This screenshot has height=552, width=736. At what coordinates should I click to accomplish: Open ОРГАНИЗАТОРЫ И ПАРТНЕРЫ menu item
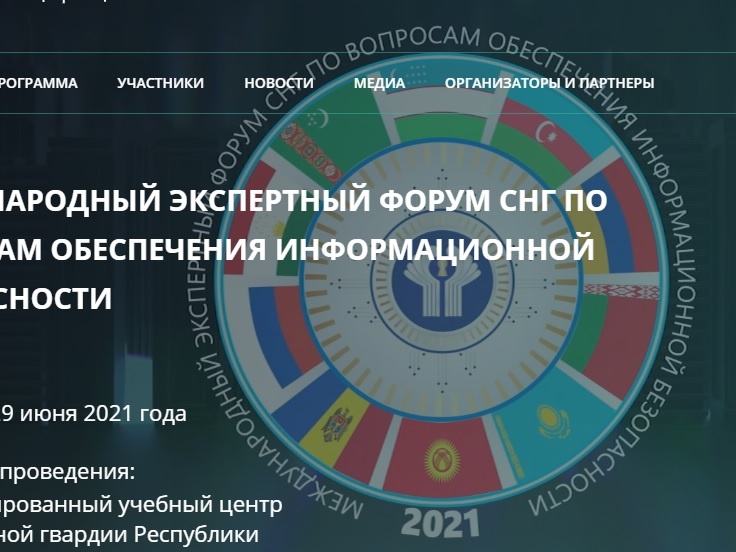coord(549,84)
